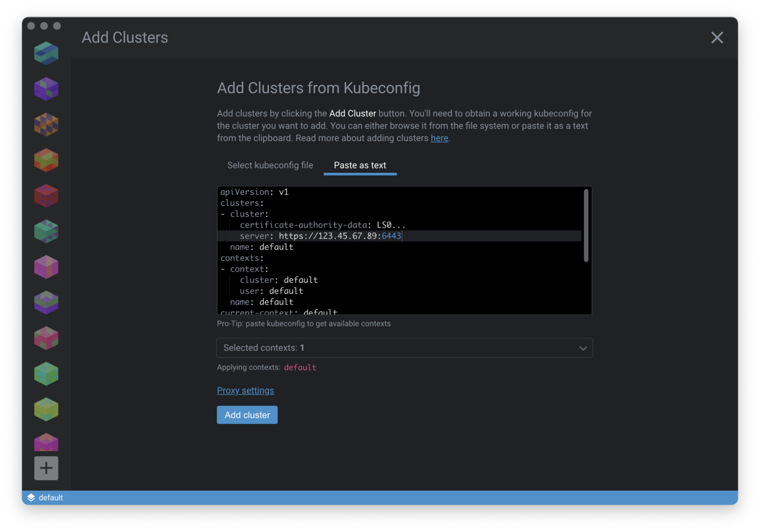
Task: Open the orange checkered cluster icon
Action: 46,124
